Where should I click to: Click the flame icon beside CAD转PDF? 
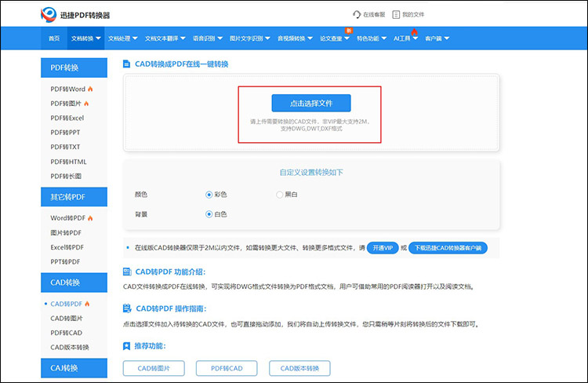click(87, 304)
